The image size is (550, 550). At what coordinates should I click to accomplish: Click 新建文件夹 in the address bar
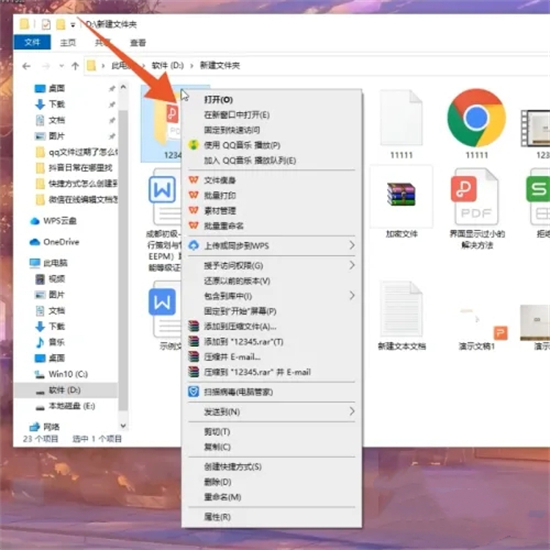pyautogui.click(x=220, y=66)
